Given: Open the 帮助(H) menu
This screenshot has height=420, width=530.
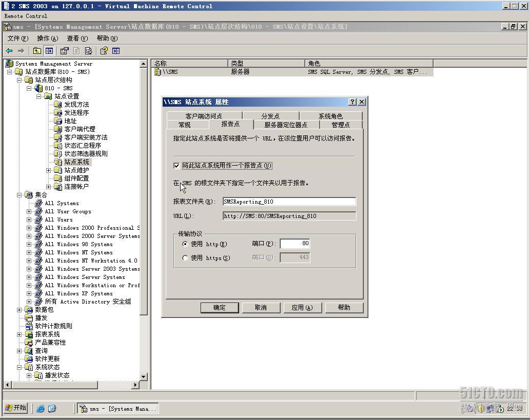Looking at the screenshot, I should point(107,38).
